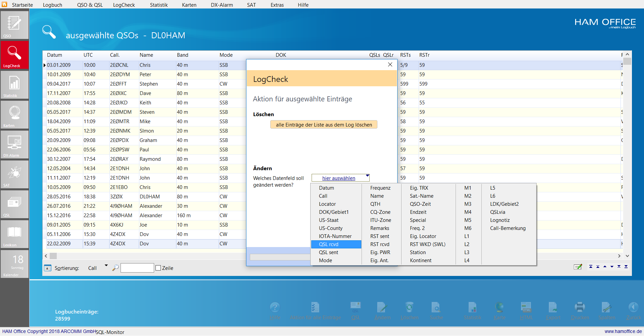
Task: Click the Spalten wrench icon
Action: coord(607,307)
